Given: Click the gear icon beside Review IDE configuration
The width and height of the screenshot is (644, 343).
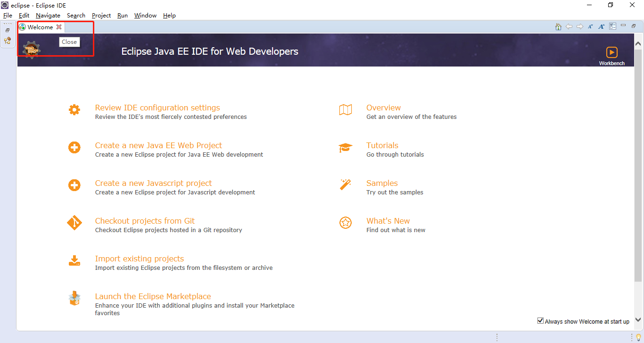Looking at the screenshot, I should (x=74, y=110).
